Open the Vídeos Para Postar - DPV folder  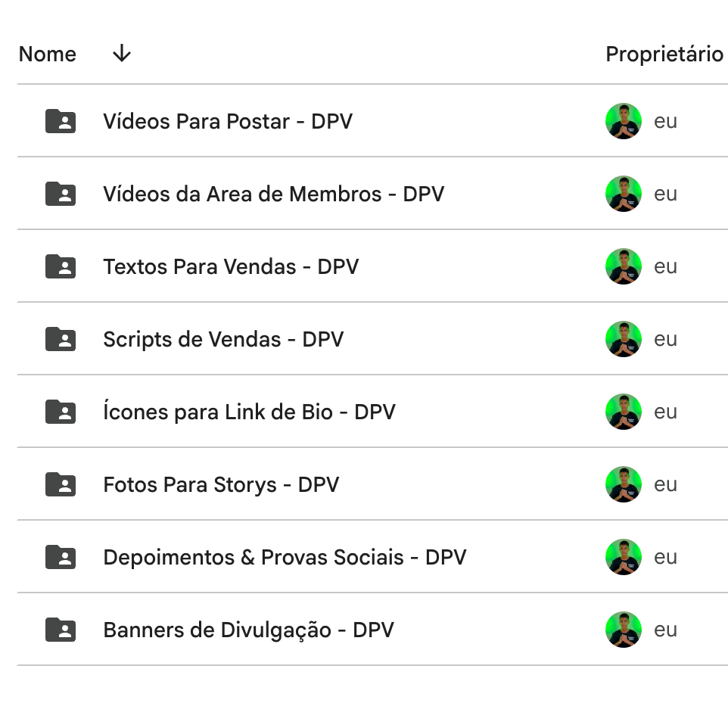(228, 121)
